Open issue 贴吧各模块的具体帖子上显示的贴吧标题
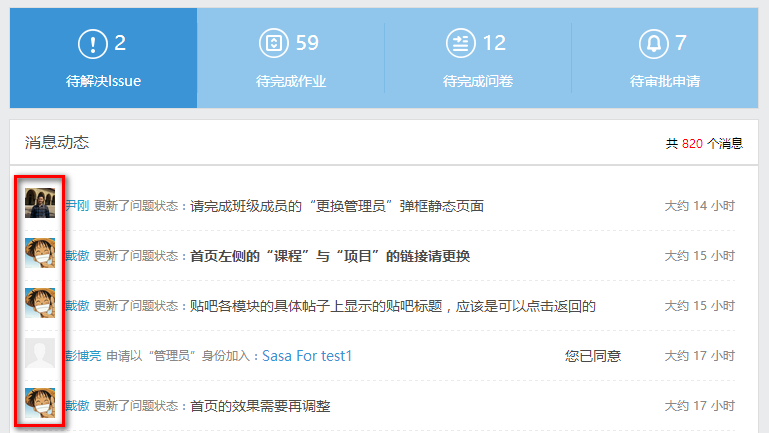This screenshot has height=433, width=769. tap(393, 306)
